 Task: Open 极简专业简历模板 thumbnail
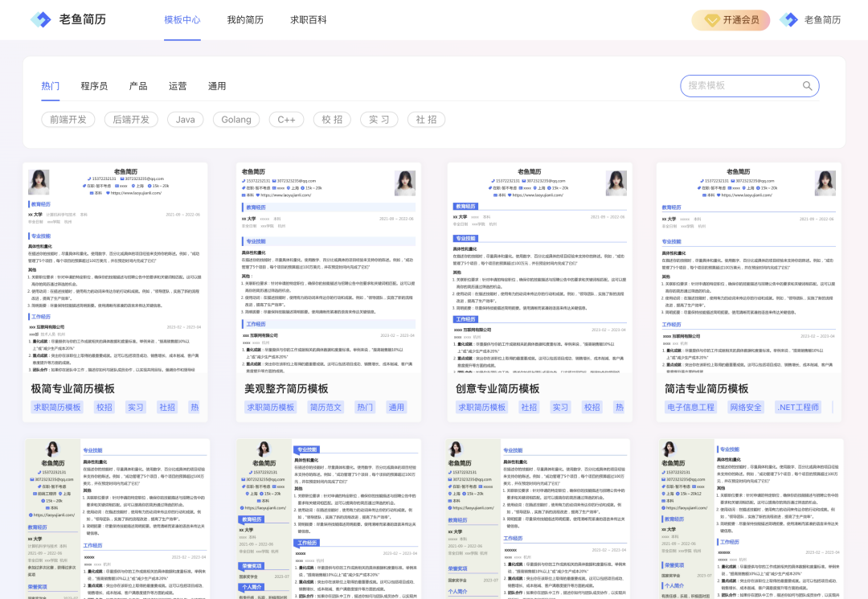(115, 269)
